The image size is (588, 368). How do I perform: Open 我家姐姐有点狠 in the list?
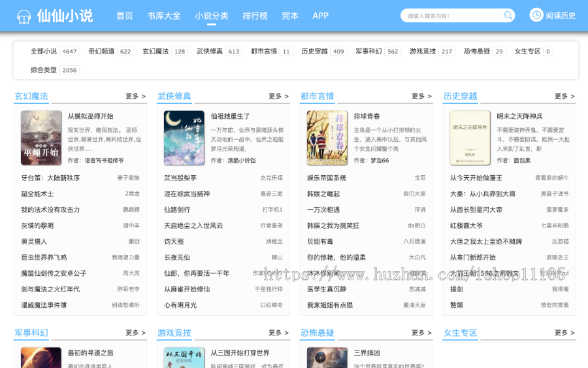click(330, 305)
